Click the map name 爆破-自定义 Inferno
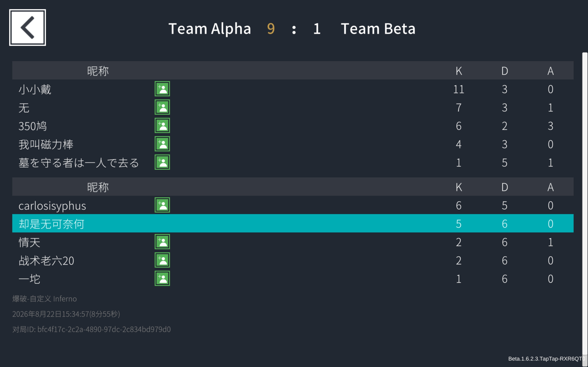This screenshot has height=367, width=588. point(45,299)
